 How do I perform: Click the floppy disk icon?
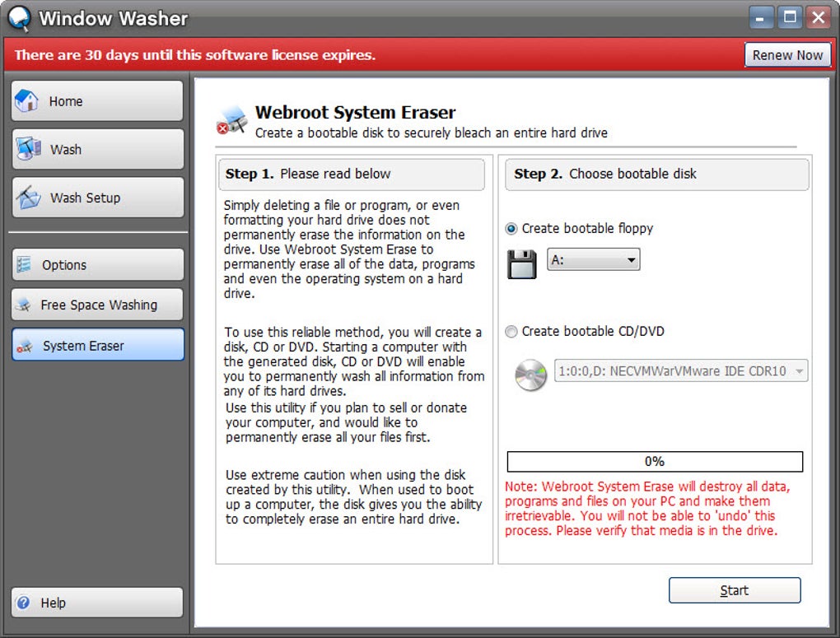click(x=522, y=264)
